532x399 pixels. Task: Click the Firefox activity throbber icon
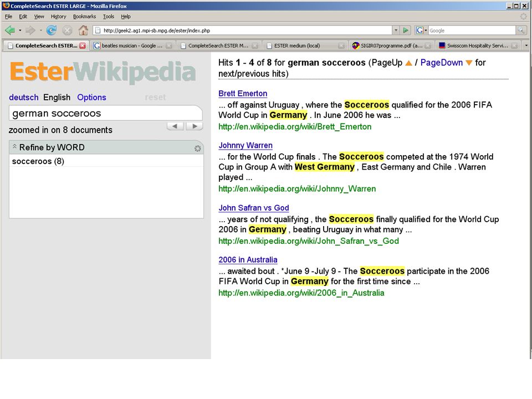click(524, 16)
